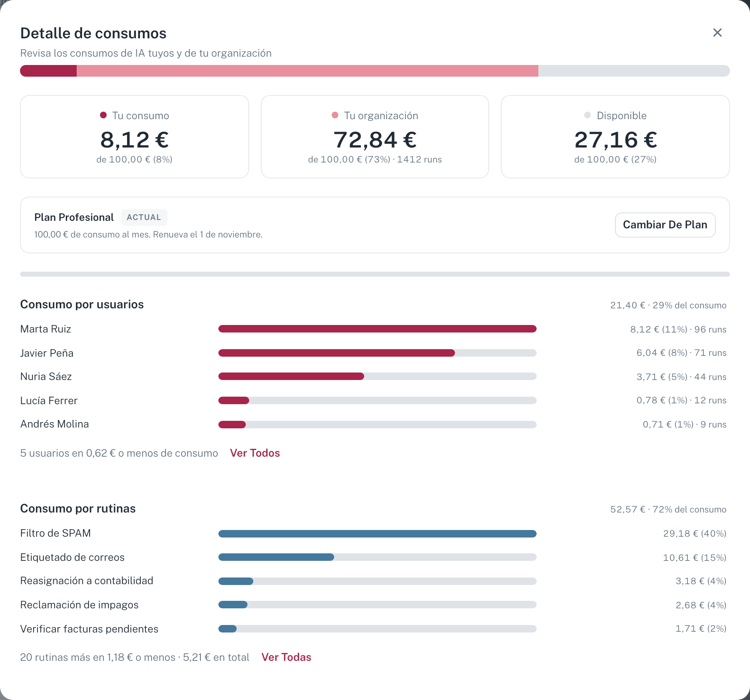Click the Cambiar De Plan button
Image resolution: width=750 pixels, height=700 pixels.
(x=665, y=225)
